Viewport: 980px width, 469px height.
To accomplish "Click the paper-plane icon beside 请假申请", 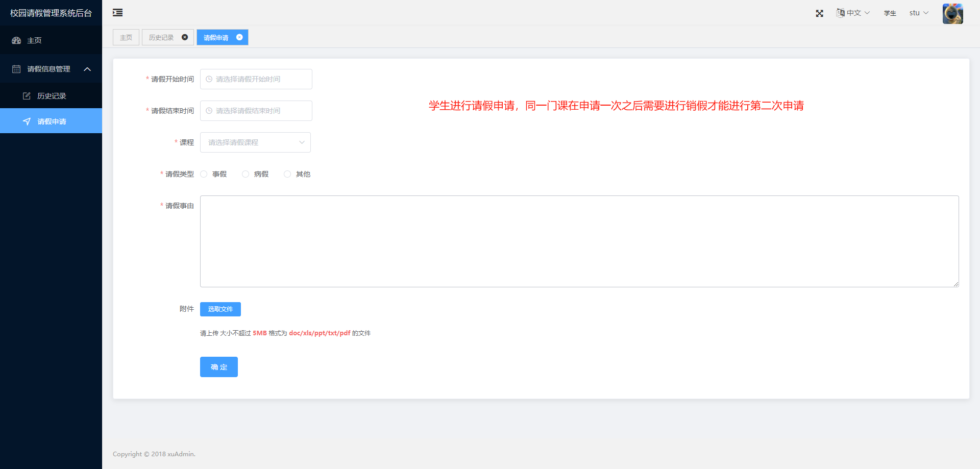I will pos(27,121).
